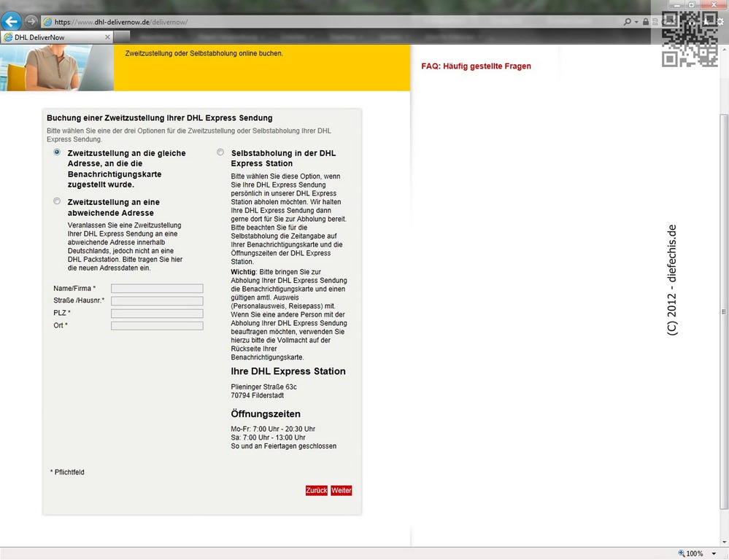
Task: Click the '70794 Filderstadt' text
Action: (x=257, y=395)
